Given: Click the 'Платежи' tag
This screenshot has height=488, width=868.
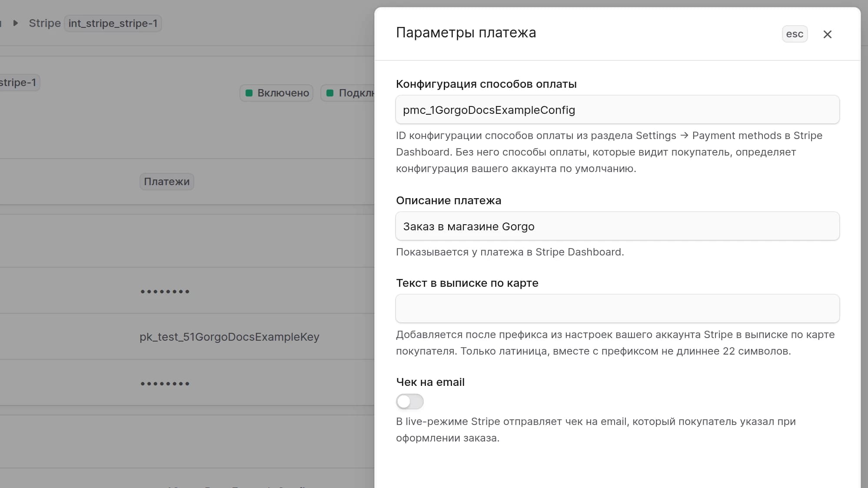Looking at the screenshot, I should (166, 182).
